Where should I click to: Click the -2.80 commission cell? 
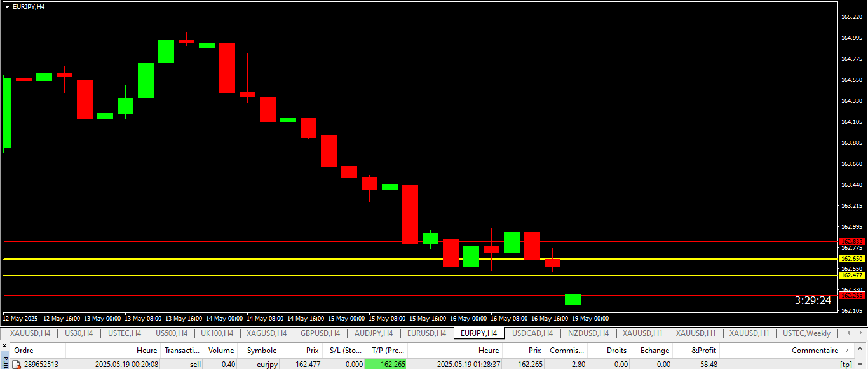click(x=567, y=365)
